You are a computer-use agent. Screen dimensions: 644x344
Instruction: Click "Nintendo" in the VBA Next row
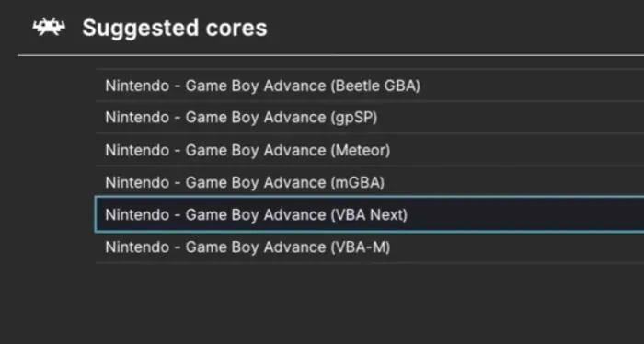pyautogui.click(x=137, y=214)
